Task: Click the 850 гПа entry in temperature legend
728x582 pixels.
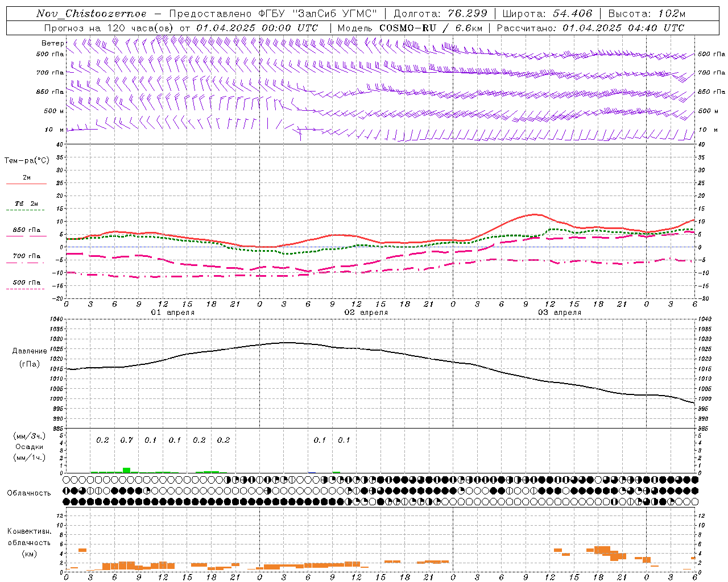Action: pos(26,230)
